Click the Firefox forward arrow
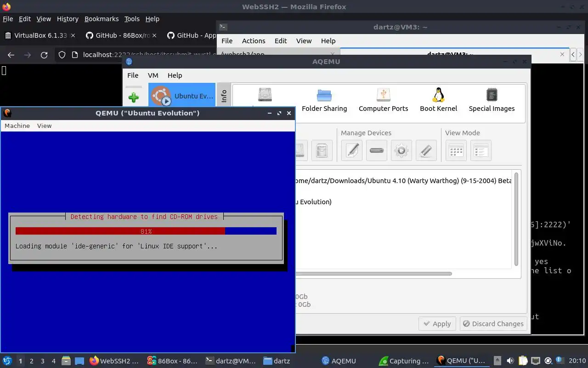The image size is (588, 368). 28,55
